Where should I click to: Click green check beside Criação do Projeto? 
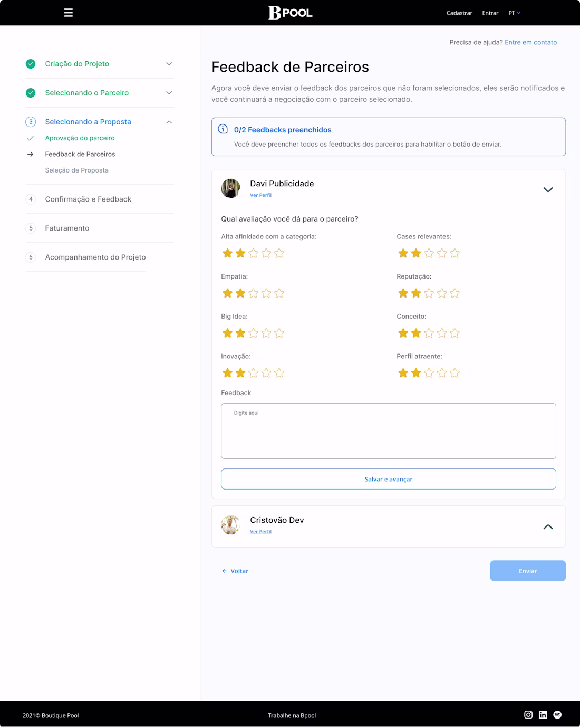click(31, 64)
